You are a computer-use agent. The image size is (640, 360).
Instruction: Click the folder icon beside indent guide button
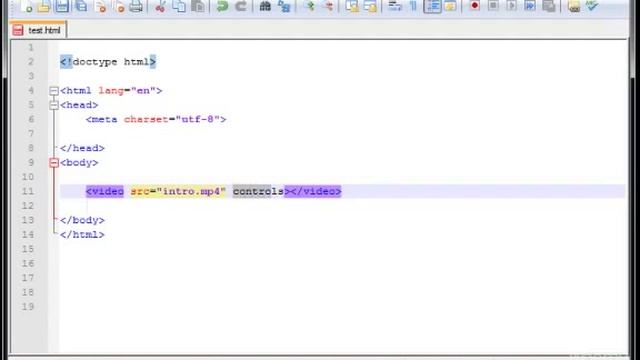450,6
